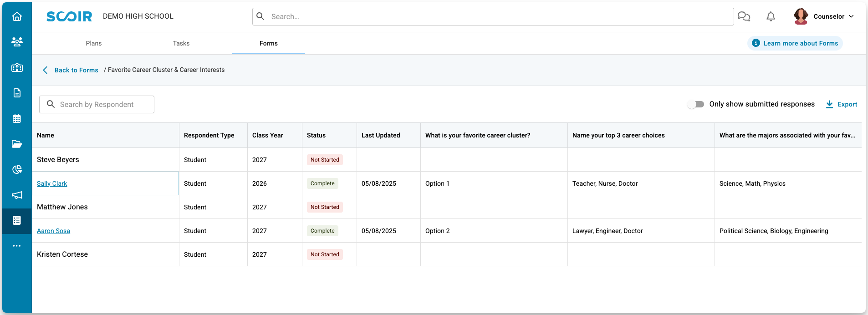Image resolution: width=868 pixels, height=315 pixels.
Task: Open the Students group icon in sidebar
Action: coord(17,42)
